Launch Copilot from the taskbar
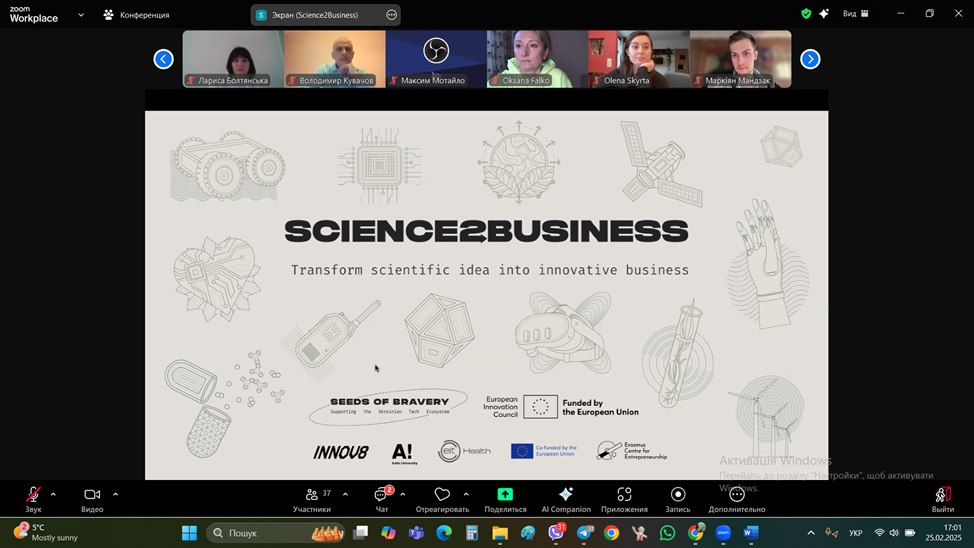The width and height of the screenshot is (974, 548). (388, 533)
